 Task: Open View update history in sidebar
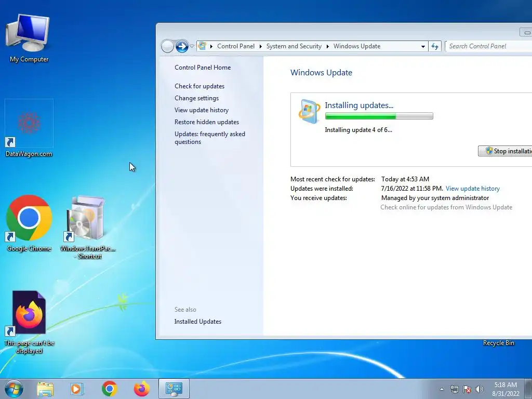202,110
